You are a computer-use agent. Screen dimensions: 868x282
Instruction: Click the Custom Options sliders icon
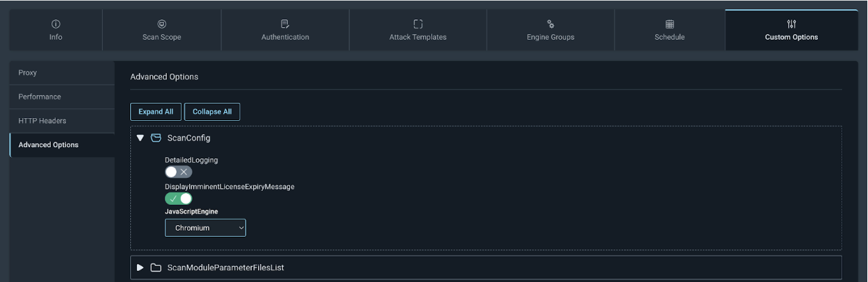point(791,24)
